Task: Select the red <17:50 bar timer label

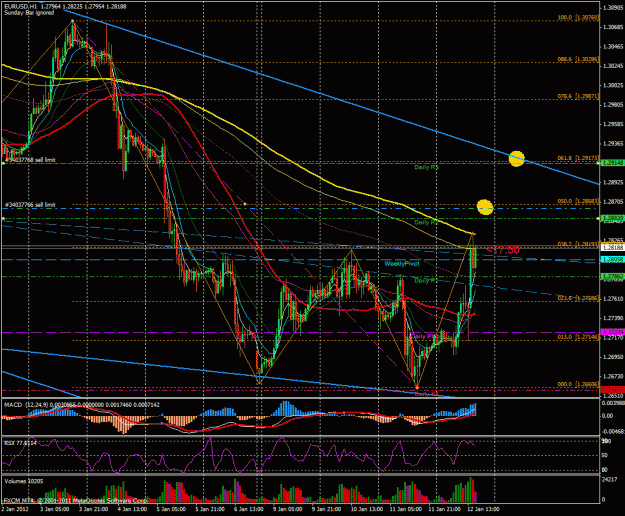Action: tap(503, 250)
